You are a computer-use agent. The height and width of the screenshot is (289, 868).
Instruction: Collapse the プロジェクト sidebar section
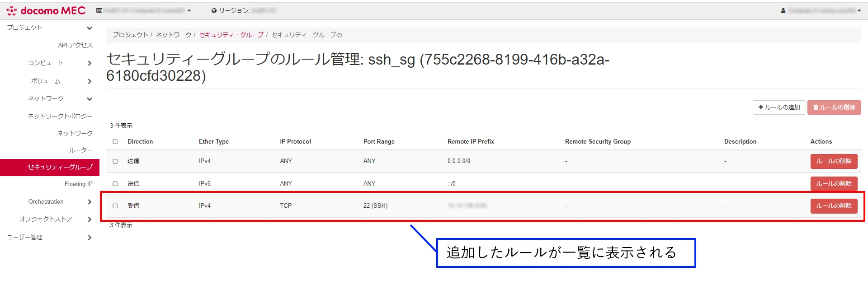pyautogui.click(x=89, y=28)
